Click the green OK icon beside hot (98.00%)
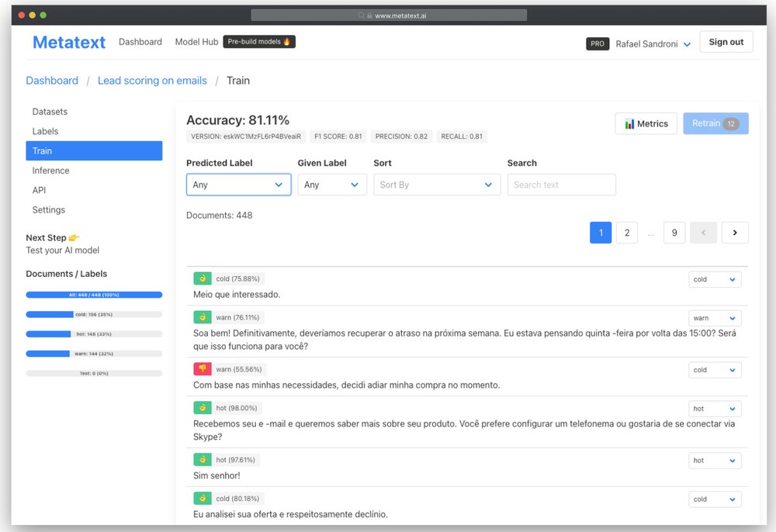 pyautogui.click(x=202, y=408)
